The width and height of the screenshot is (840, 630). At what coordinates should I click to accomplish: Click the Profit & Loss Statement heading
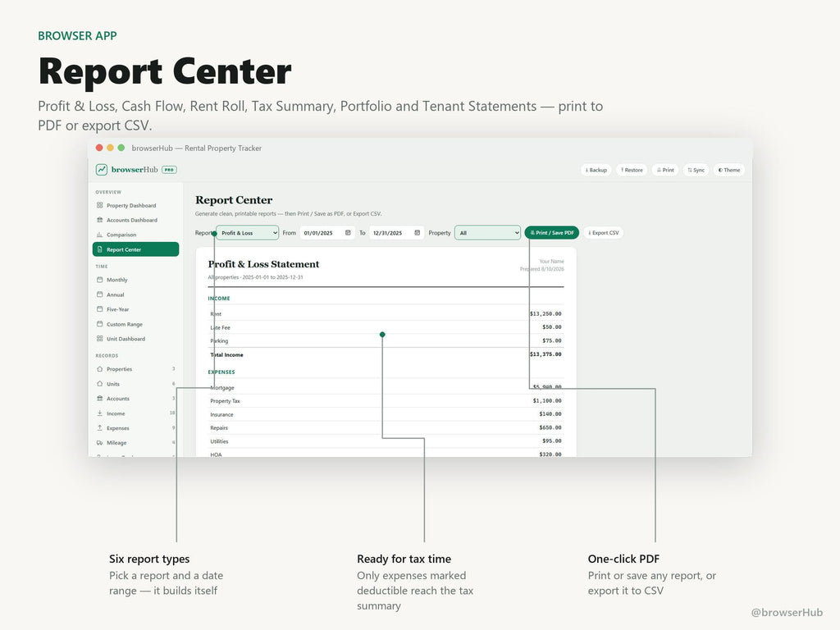click(263, 264)
